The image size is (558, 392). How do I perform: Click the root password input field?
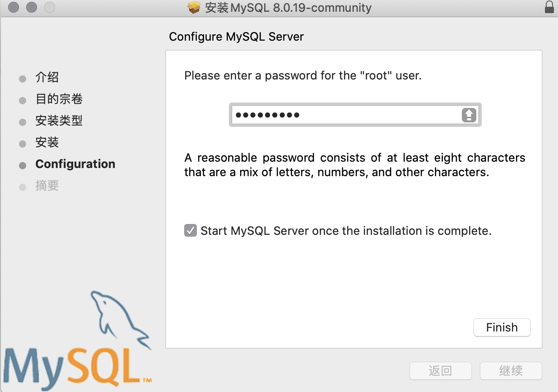pos(345,115)
